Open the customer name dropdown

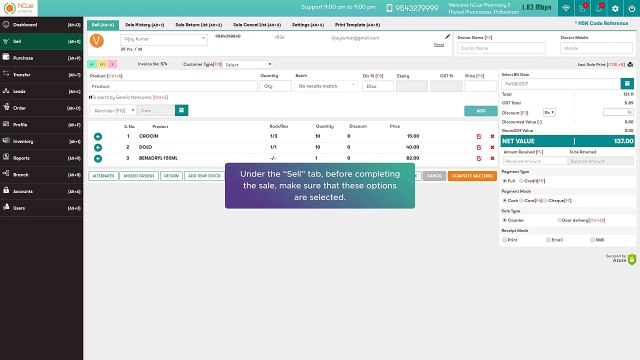click(x=164, y=39)
